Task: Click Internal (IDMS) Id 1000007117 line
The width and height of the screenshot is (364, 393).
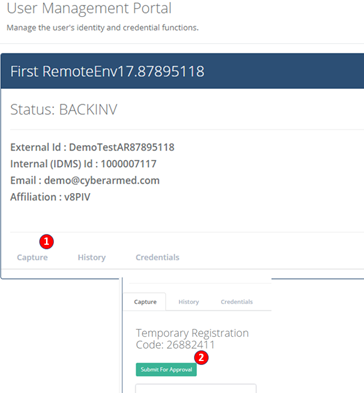Action: 83,164
